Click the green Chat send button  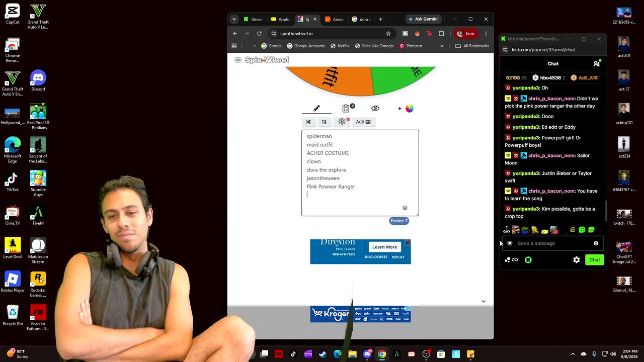click(x=595, y=260)
